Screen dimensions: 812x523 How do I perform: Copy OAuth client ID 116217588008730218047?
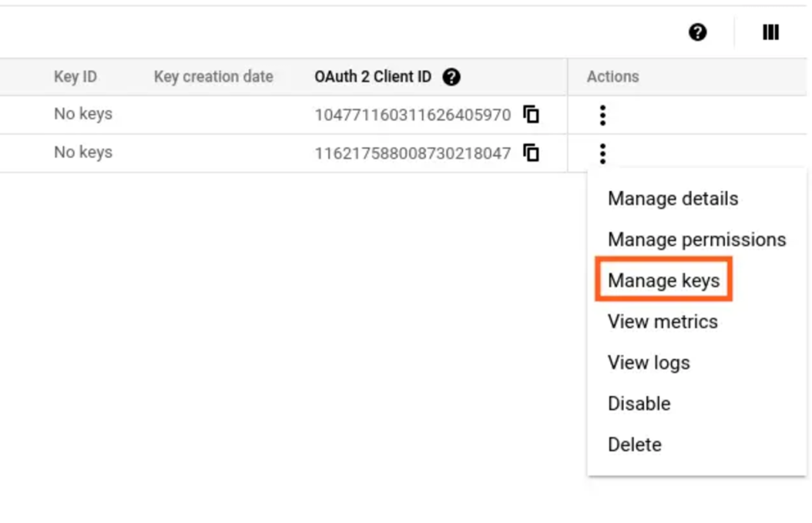pyautogui.click(x=531, y=153)
